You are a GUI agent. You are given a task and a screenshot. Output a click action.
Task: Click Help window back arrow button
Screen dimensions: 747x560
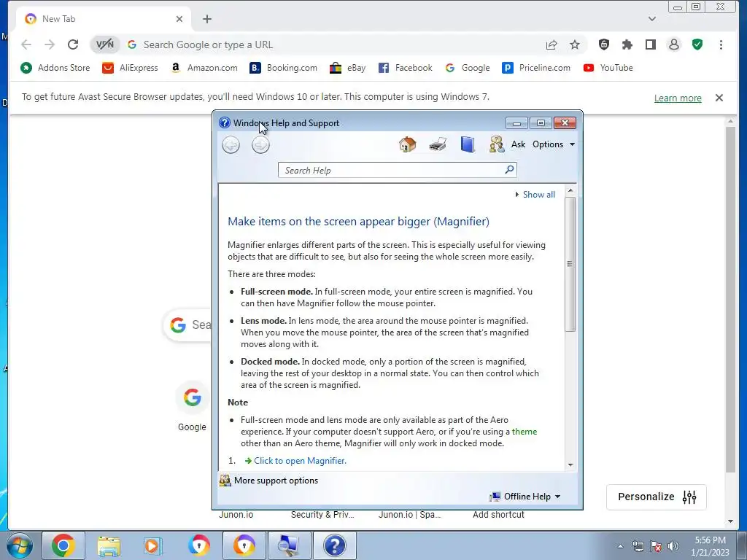231,145
